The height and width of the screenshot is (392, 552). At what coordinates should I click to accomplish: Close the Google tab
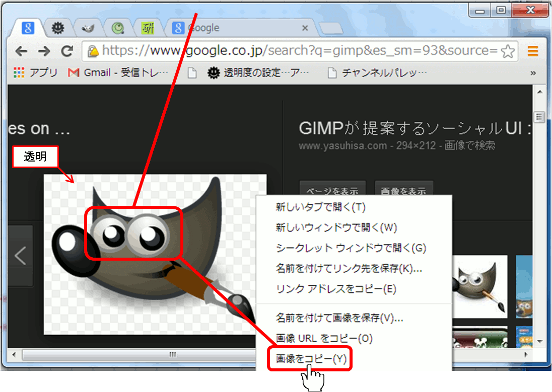click(305, 28)
